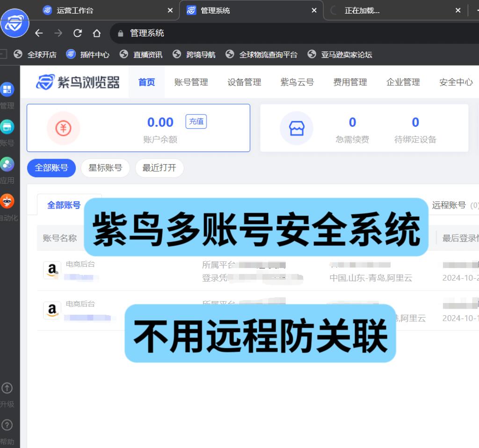
Task: Select the 管理系统 browser tab
Action: pyautogui.click(x=251, y=10)
